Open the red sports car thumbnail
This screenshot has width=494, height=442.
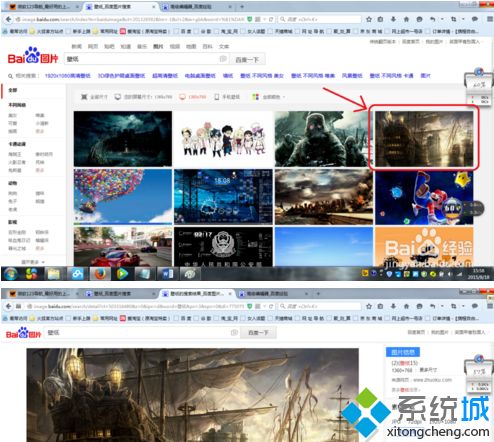123,246
